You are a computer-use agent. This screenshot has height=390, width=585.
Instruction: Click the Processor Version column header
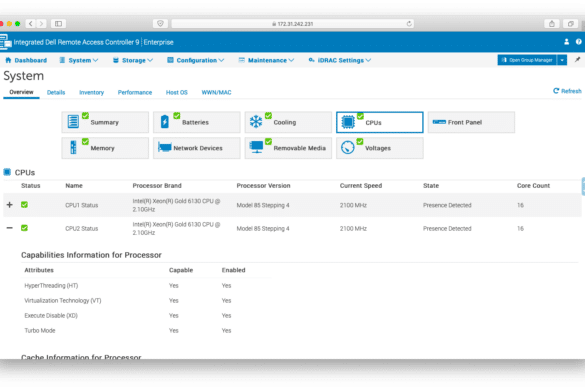pos(263,185)
